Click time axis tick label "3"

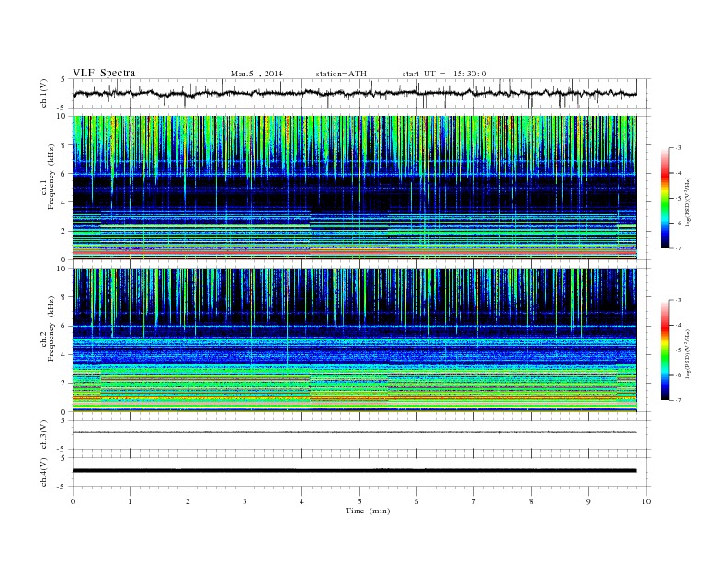tap(245, 501)
